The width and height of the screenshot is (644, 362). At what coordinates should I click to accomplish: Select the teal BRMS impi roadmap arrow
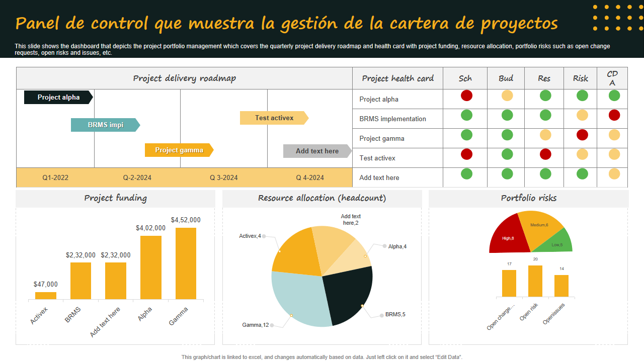[106, 125]
